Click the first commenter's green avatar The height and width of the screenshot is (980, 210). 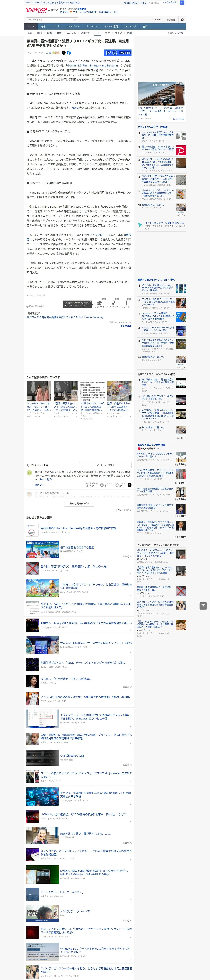(29, 473)
